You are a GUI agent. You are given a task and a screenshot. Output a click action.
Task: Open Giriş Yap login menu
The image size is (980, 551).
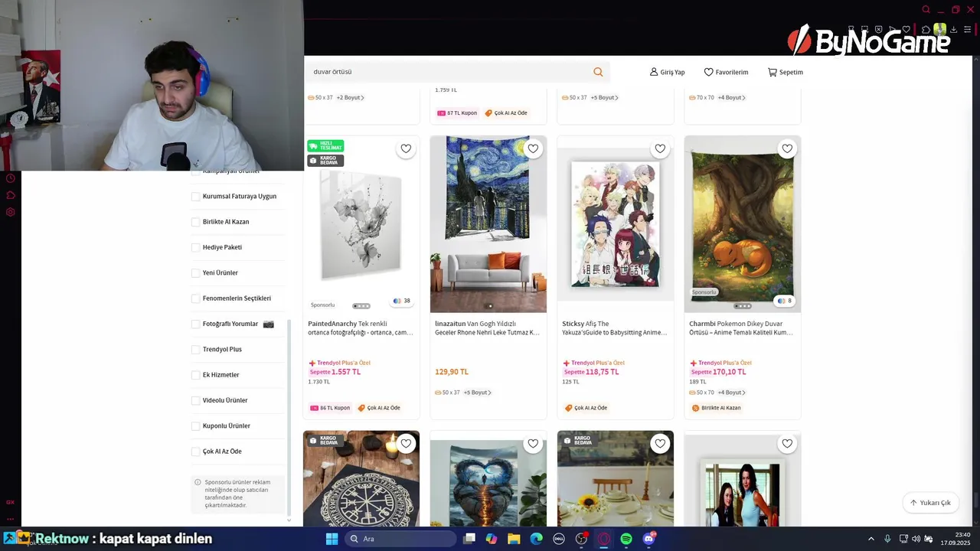[x=667, y=72]
